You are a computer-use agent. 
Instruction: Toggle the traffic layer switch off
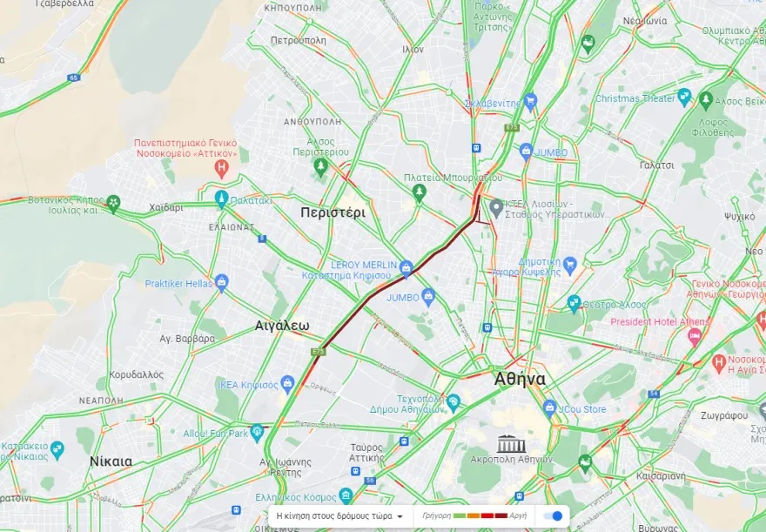pos(553,515)
